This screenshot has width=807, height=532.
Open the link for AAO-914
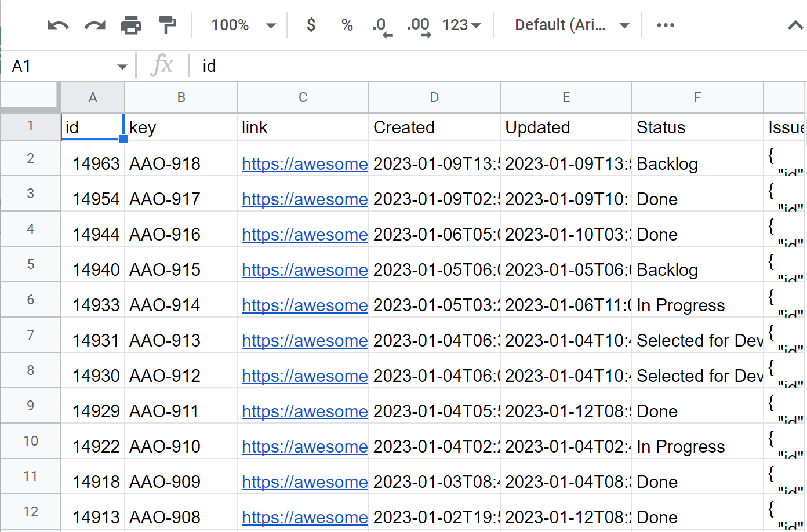(304, 305)
